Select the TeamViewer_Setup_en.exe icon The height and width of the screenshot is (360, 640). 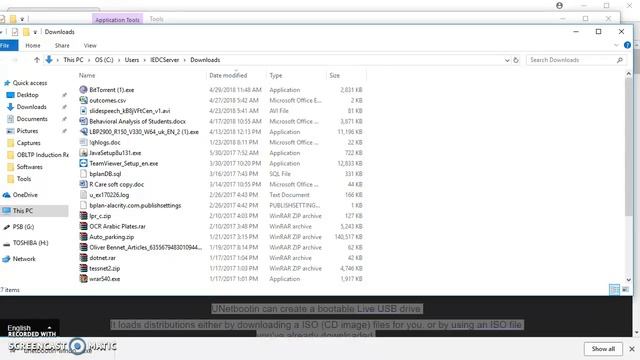click(x=83, y=163)
